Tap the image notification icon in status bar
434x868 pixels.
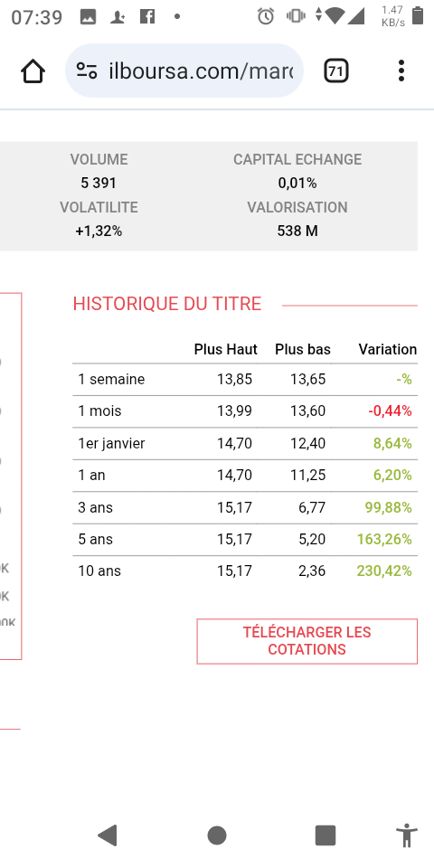88,16
